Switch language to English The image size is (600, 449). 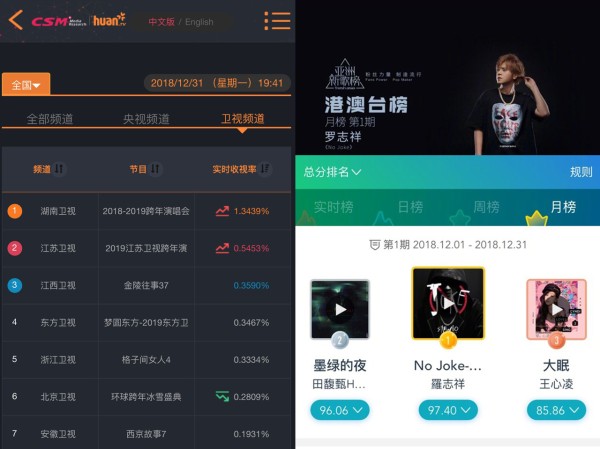pyautogui.click(x=199, y=22)
